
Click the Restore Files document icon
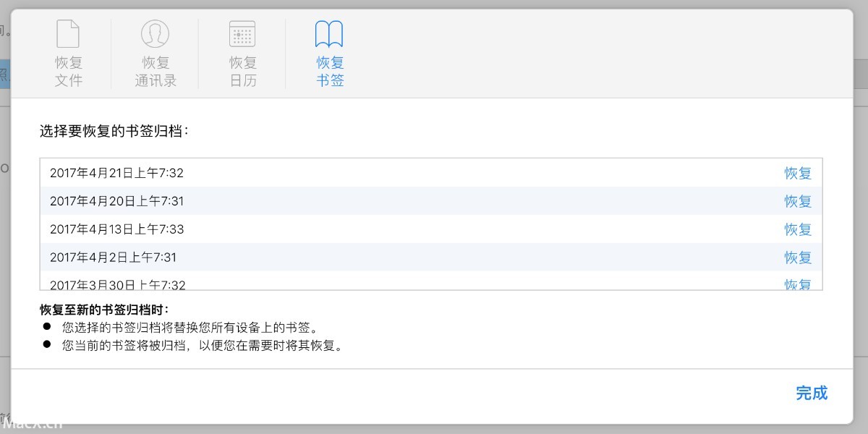(x=69, y=34)
